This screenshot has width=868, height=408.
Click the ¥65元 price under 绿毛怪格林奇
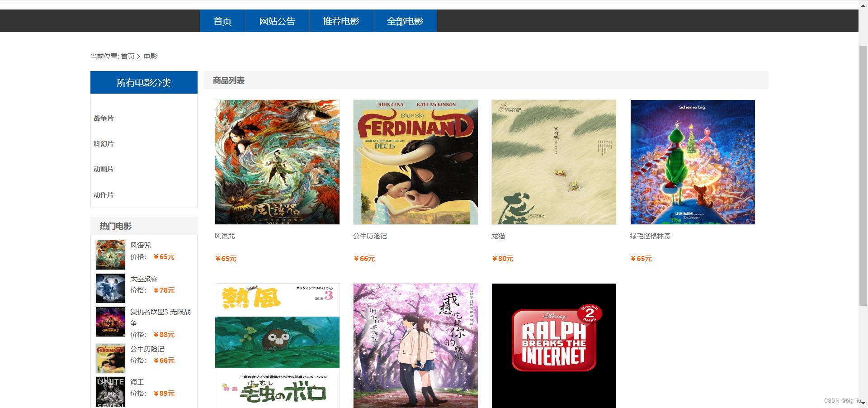(641, 259)
